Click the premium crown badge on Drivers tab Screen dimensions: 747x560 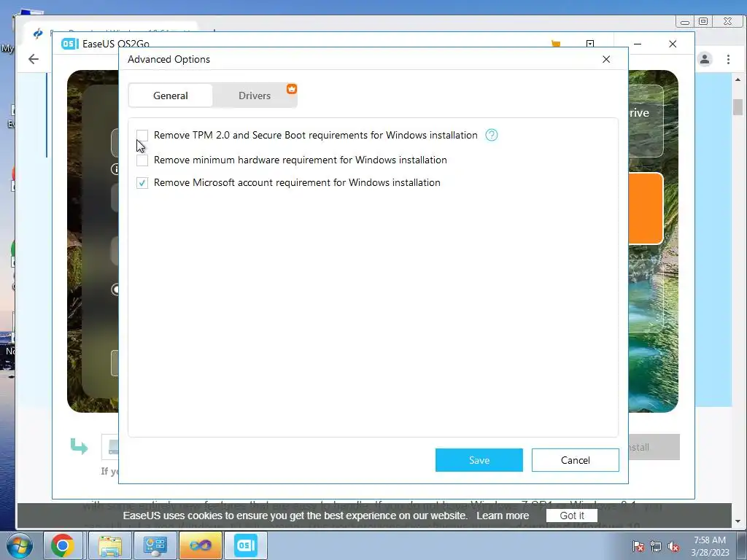tap(292, 89)
